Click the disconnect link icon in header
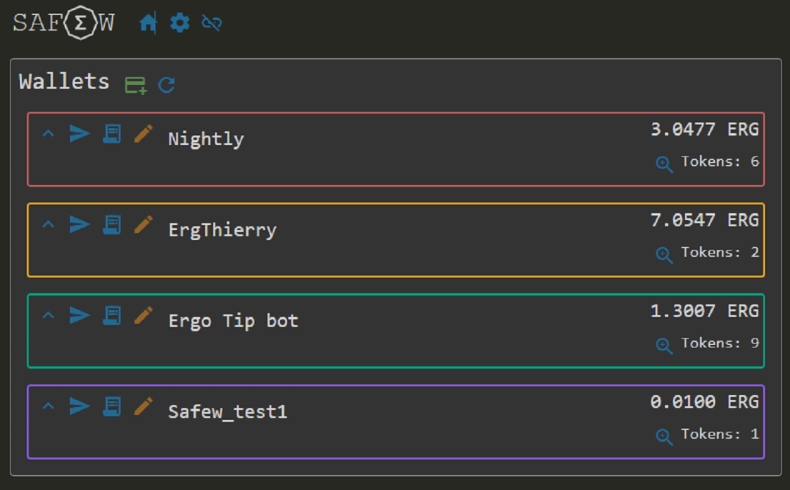 click(211, 23)
